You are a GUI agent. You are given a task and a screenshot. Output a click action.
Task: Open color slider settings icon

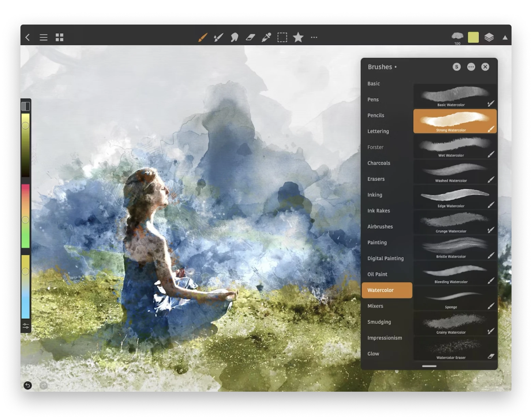click(26, 326)
